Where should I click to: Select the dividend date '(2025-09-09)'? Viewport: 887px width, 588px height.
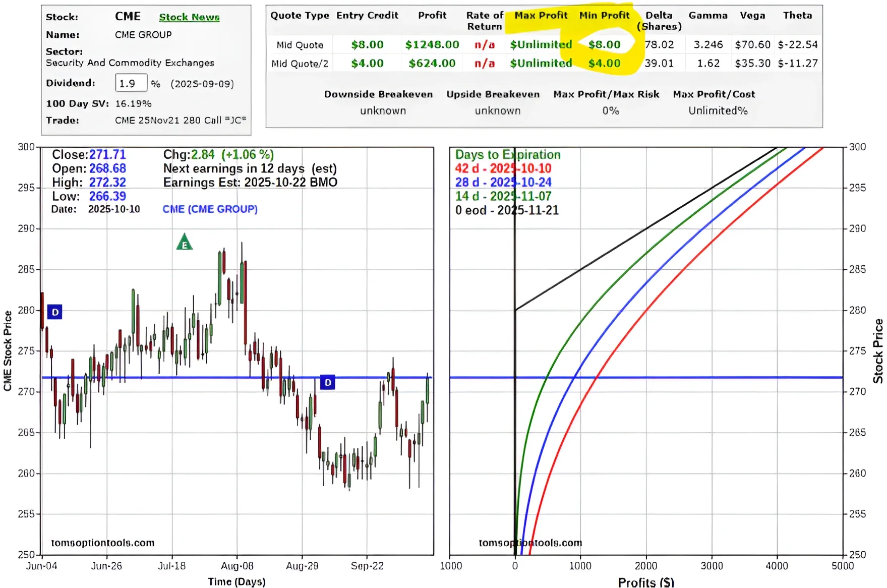(202, 84)
